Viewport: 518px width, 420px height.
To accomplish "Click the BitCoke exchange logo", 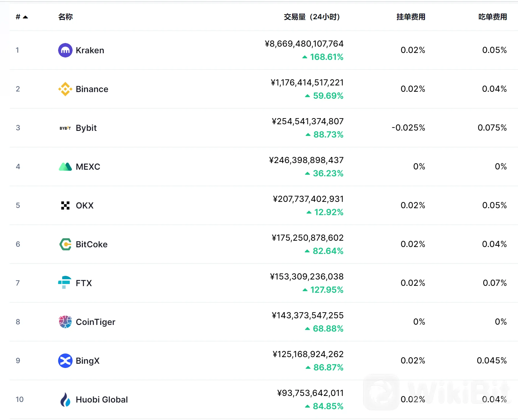I will point(65,244).
